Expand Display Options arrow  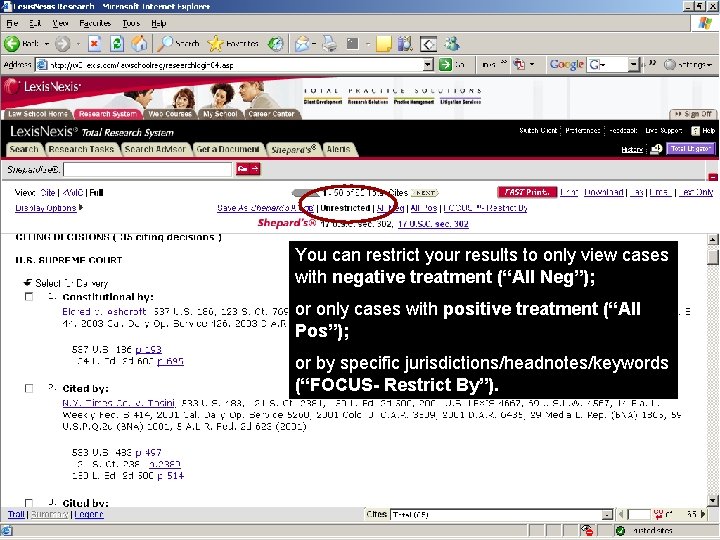(81, 208)
